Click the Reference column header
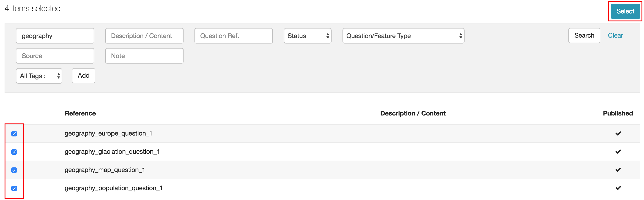 point(80,113)
